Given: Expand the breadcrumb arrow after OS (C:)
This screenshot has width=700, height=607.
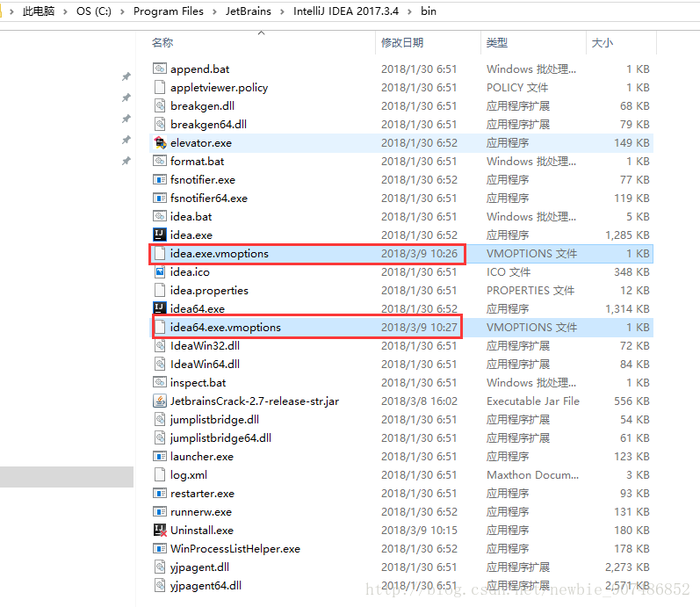Looking at the screenshot, I should (122, 11).
